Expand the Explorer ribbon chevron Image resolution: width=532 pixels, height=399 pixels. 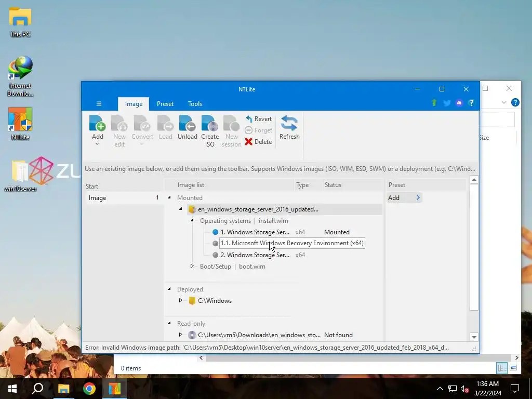(504, 102)
